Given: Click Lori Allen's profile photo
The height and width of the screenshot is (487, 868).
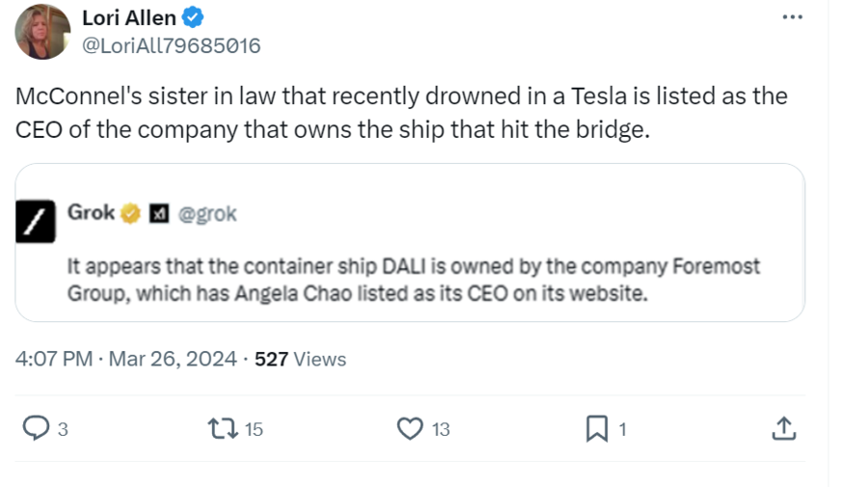Looking at the screenshot, I should pyautogui.click(x=42, y=32).
